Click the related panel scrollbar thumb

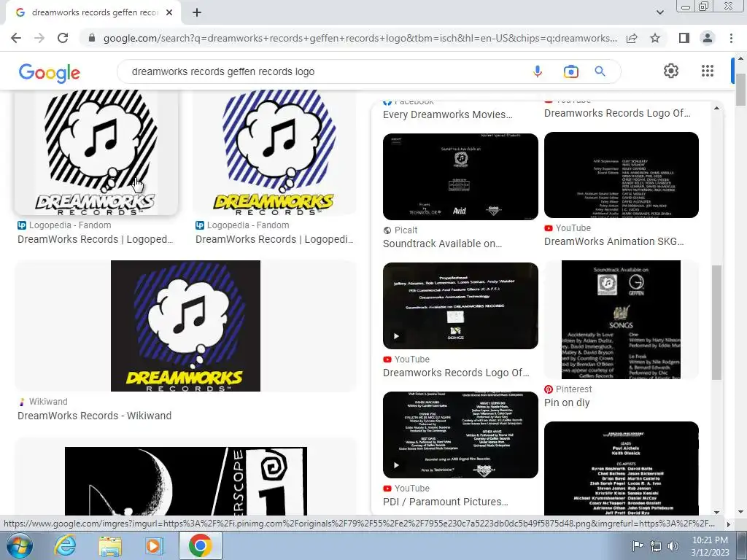716,322
